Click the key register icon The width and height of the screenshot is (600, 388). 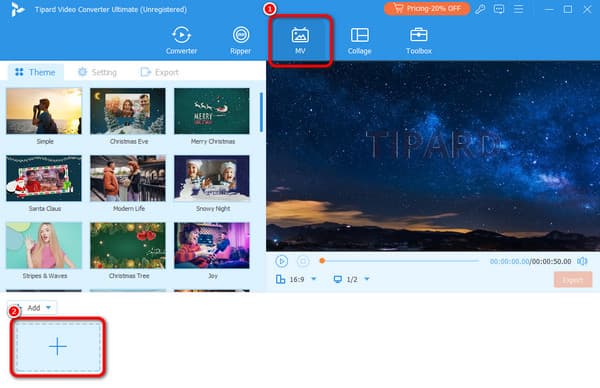point(480,9)
